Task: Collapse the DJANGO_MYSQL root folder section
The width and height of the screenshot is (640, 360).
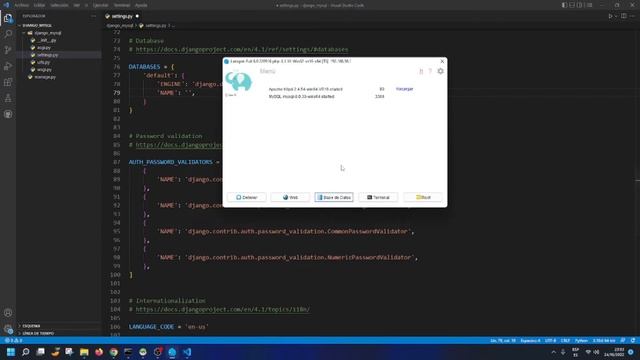Action: [37, 25]
